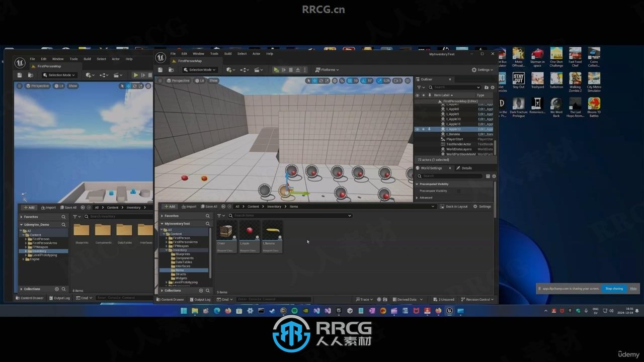Select Blueprints folder in front folder tree

point(183,254)
